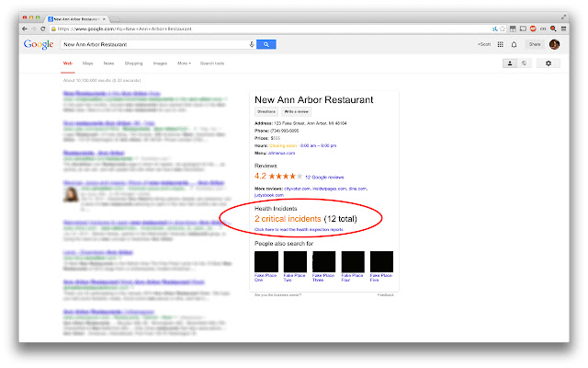Expand the More dropdown menu
The width and height of the screenshot is (588, 368).
(x=184, y=63)
